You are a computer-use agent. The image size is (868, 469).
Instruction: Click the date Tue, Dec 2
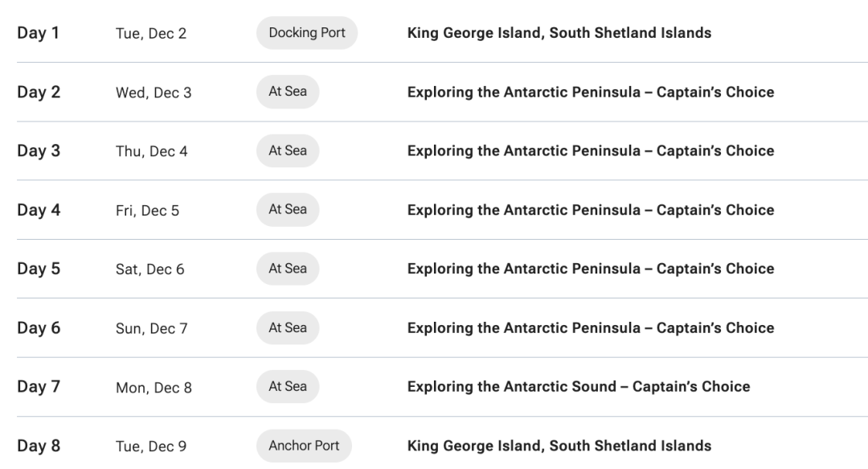click(x=151, y=34)
